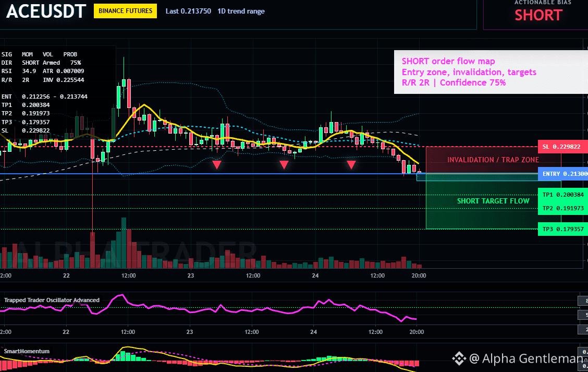
Task: Click the SHORT order flow map annotation line
Action: coord(448,61)
